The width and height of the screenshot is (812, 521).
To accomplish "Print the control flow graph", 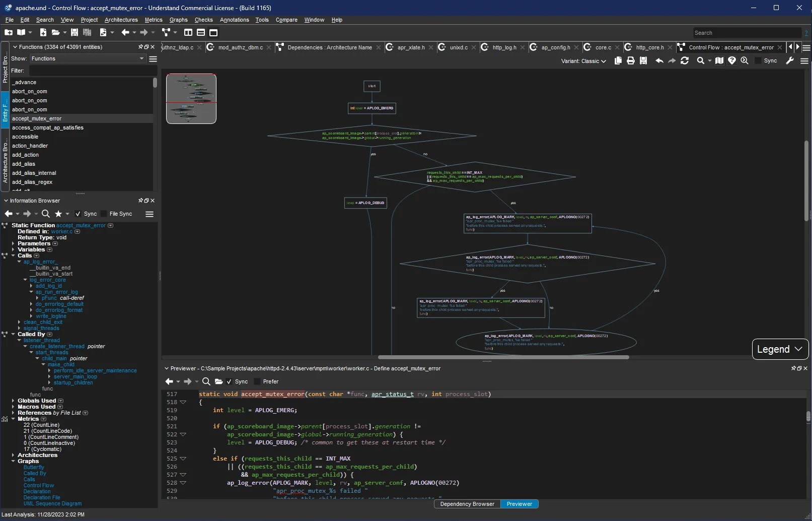I will 630,60.
